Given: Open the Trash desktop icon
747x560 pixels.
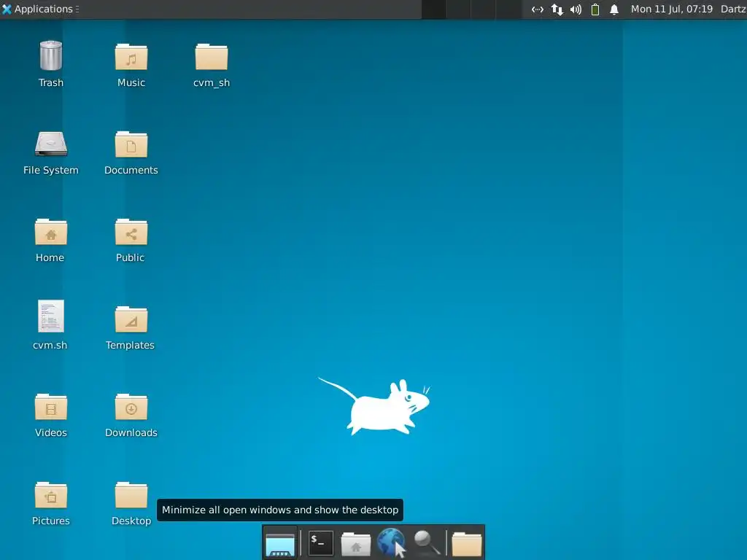Looking at the screenshot, I should 50,56.
